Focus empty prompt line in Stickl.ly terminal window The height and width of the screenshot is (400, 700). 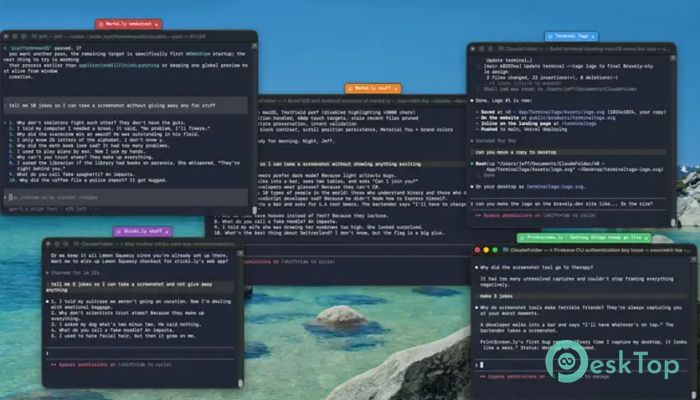click(x=139, y=354)
